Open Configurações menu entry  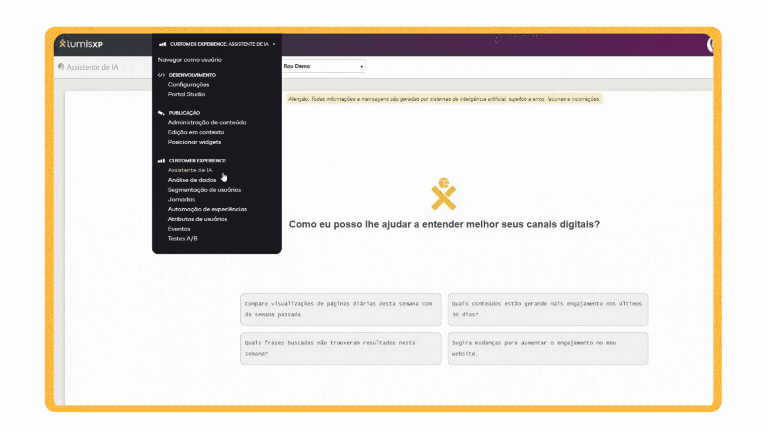[x=188, y=84]
